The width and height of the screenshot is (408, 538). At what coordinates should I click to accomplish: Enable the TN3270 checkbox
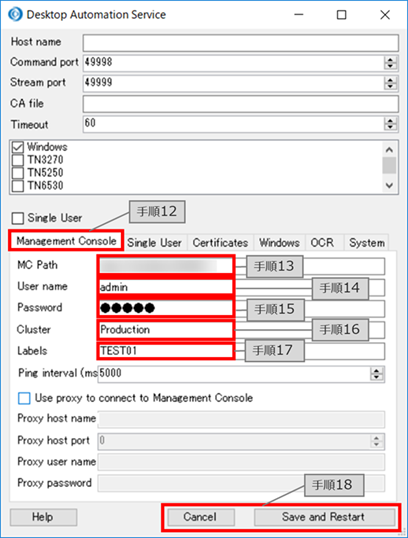(18, 160)
